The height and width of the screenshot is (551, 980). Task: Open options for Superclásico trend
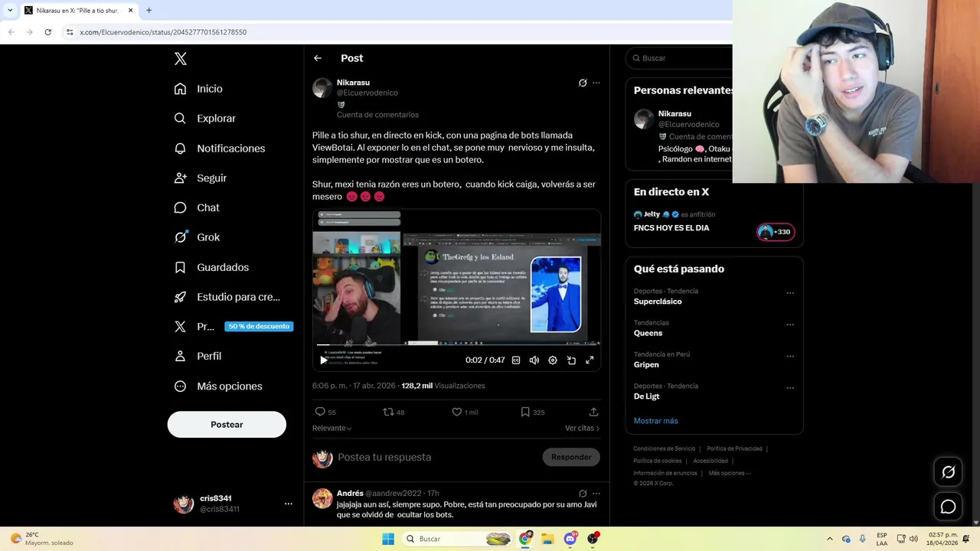(790, 293)
